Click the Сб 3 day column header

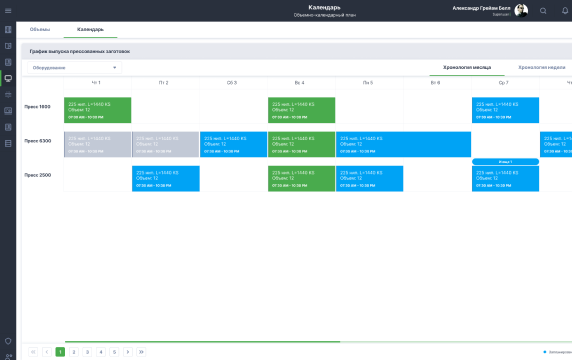tap(232, 83)
